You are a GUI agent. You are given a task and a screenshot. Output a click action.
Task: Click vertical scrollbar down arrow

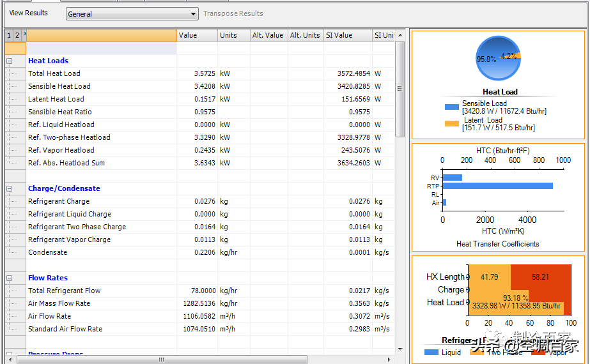(x=400, y=349)
